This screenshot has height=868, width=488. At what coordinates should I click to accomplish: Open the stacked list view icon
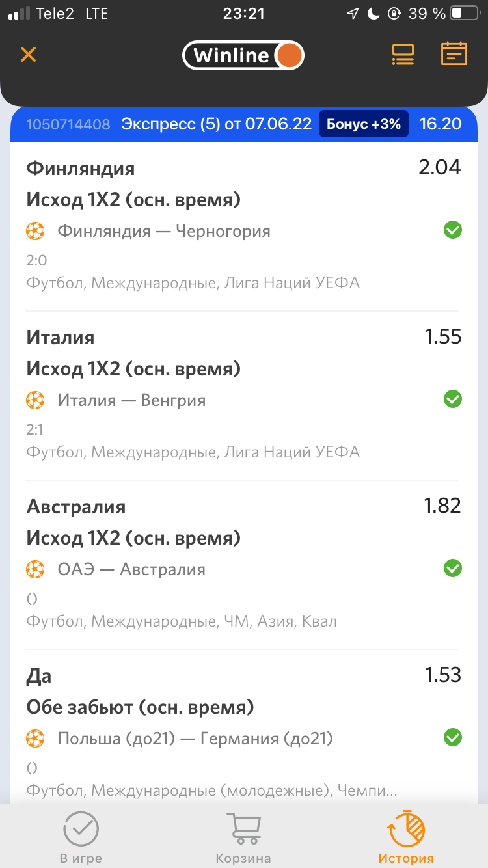click(x=403, y=54)
